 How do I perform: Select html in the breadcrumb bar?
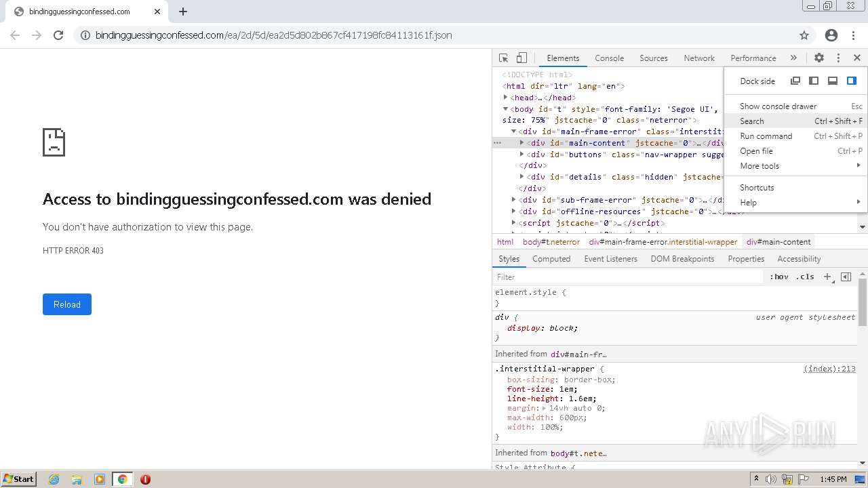(x=505, y=242)
